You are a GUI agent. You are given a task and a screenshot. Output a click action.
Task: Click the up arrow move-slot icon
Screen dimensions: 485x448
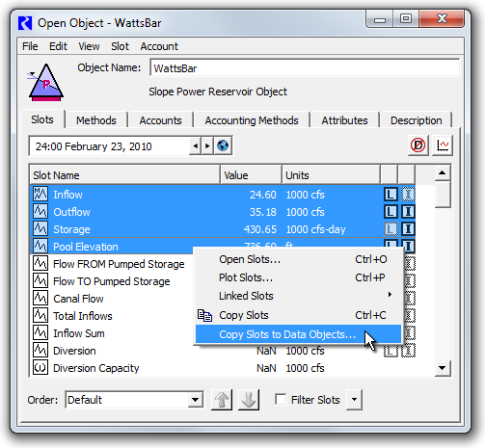pos(222,400)
